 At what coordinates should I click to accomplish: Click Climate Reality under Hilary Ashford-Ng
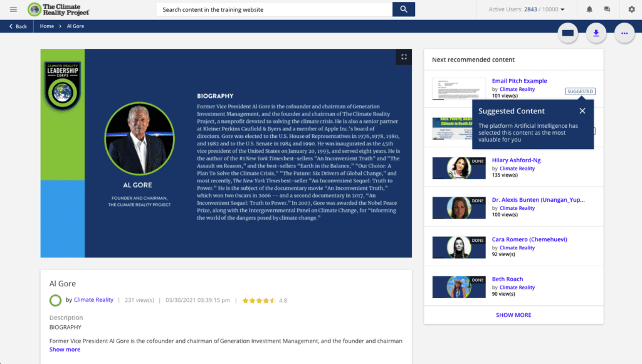(517, 169)
